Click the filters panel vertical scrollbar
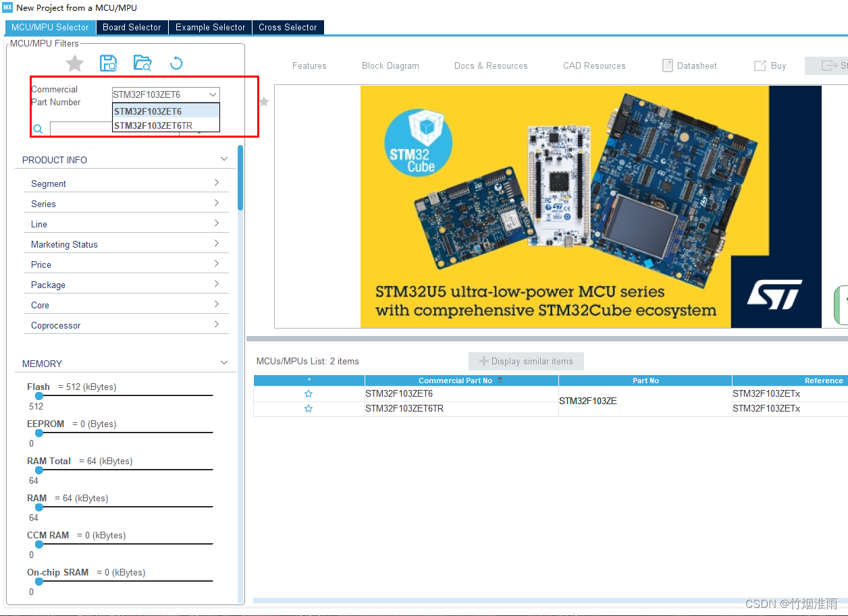The height and width of the screenshot is (616, 848). (240, 178)
